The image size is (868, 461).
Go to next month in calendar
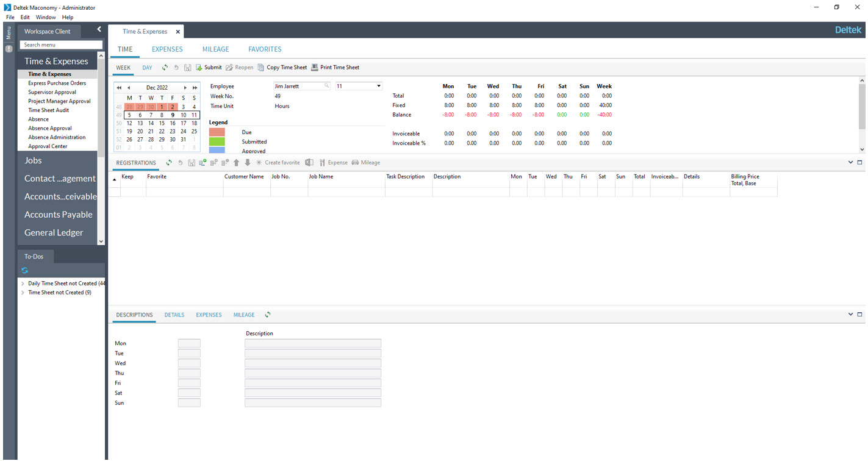185,88
